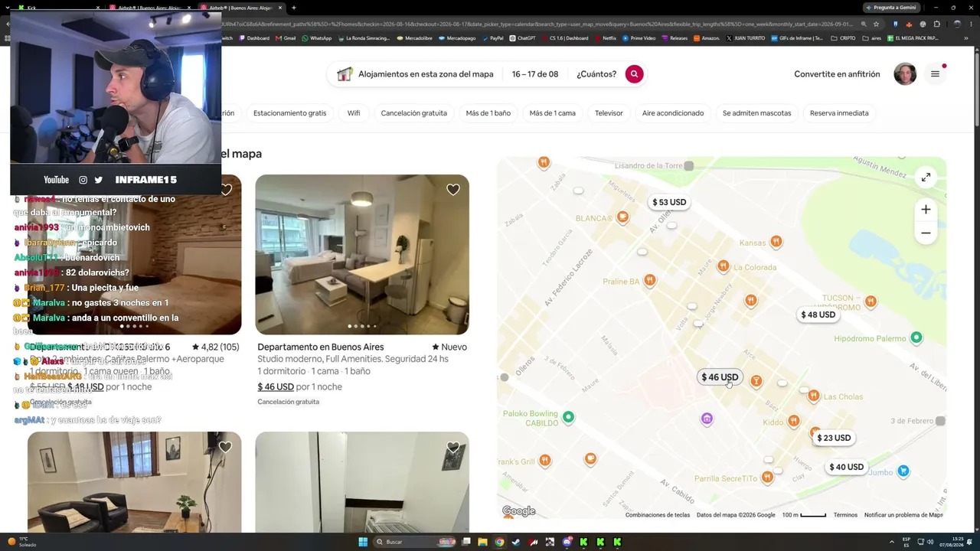Screen dimensions: 980x551
Task: Toggle the Televisor filter chip
Action: point(609,113)
